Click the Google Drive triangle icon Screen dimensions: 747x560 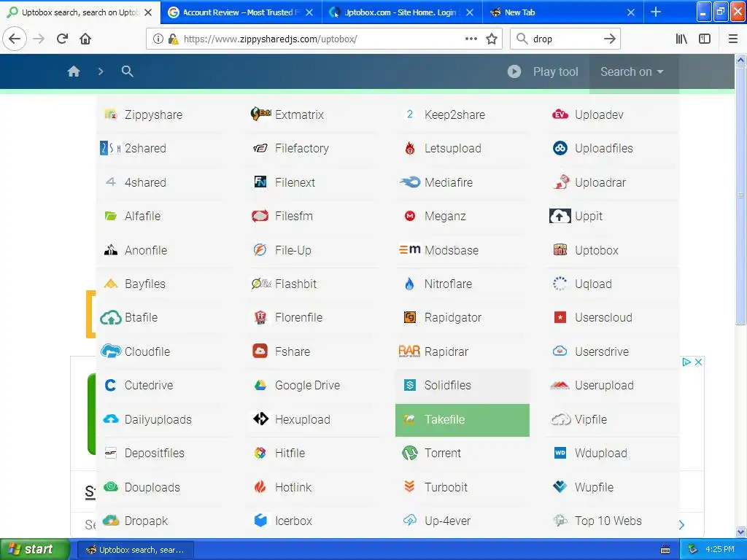click(260, 385)
